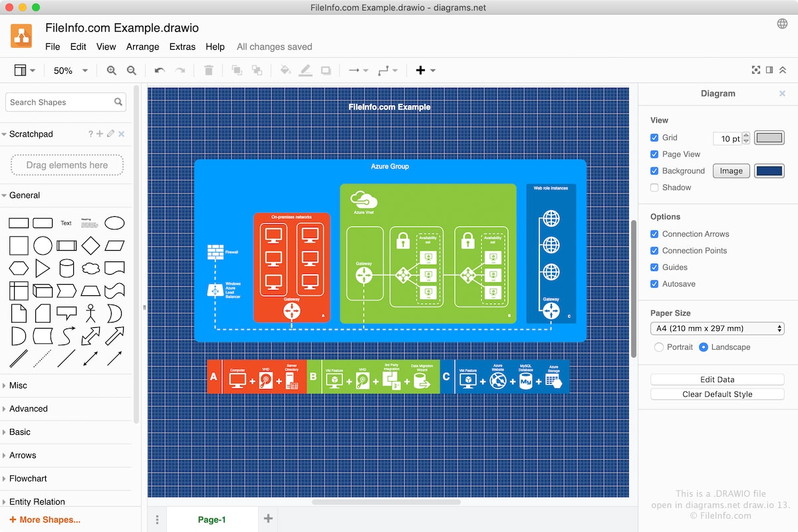Image resolution: width=798 pixels, height=532 pixels.
Task: Undo the last action
Action: click(x=160, y=70)
